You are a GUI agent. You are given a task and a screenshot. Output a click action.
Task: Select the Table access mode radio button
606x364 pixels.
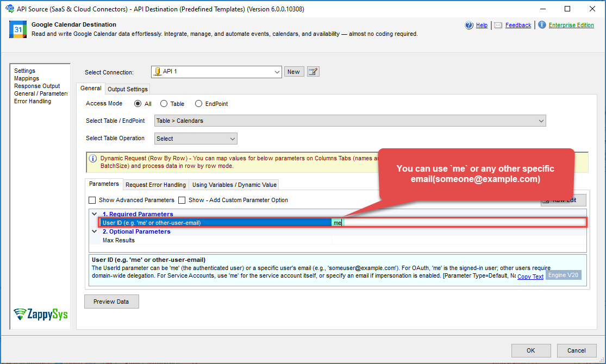pos(164,104)
